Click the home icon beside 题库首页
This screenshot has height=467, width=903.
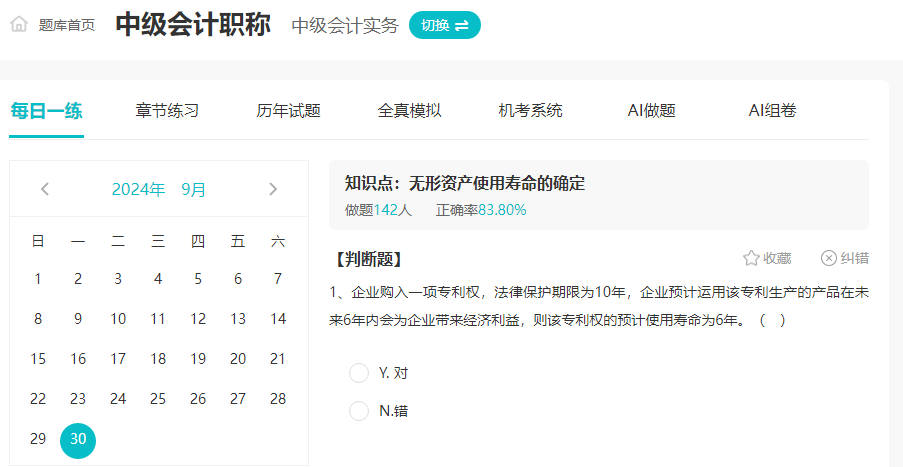19,25
